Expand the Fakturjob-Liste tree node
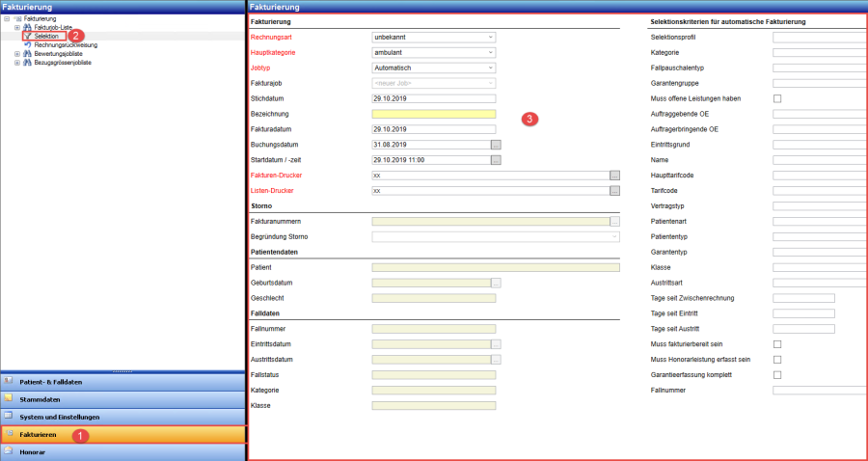The image size is (868, 461). point(17,27)
